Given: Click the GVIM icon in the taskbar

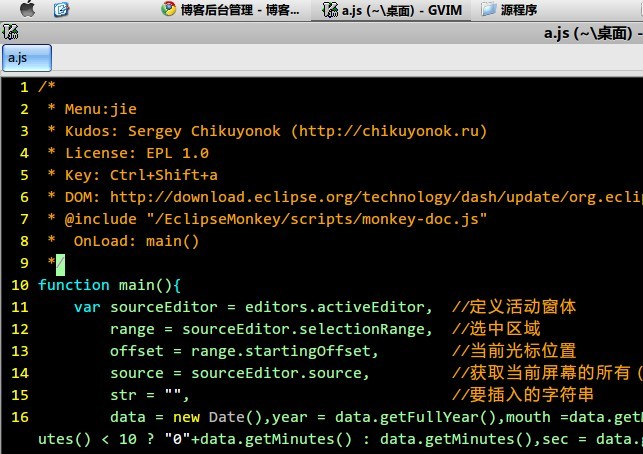Looking at the screenshot, I should pos(330,9).
